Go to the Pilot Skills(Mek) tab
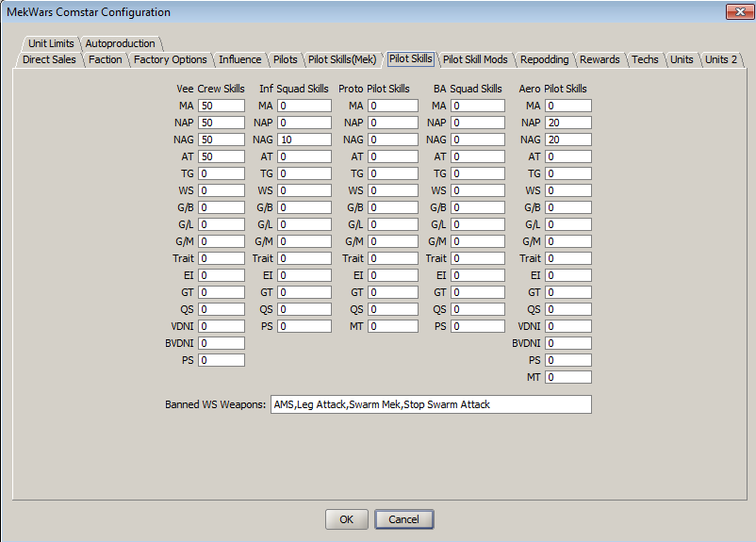The image size is (756, 542). (342, 59)
